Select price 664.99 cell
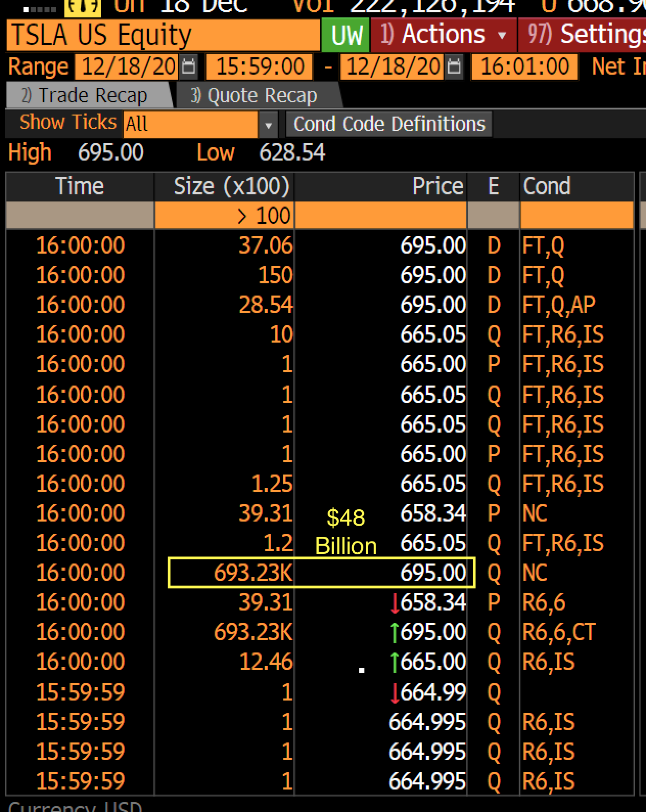The image size is (646, 812). point(433,692)
